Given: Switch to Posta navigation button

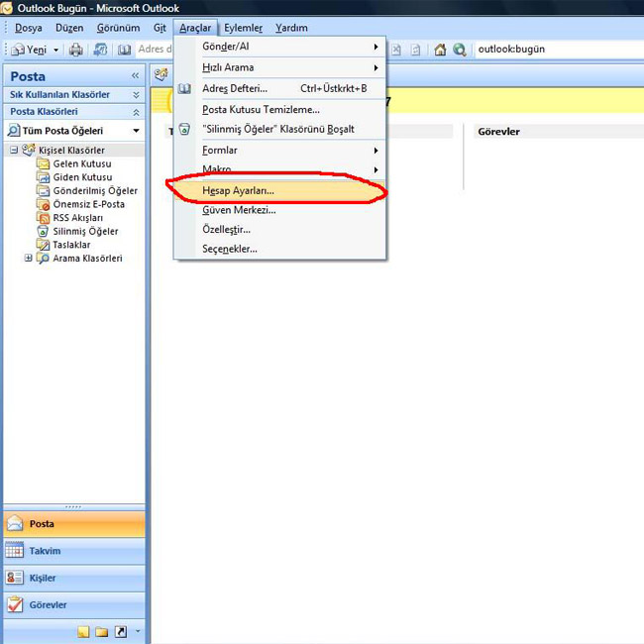Looking at the screenshot, I should click(x=74, y=524).
